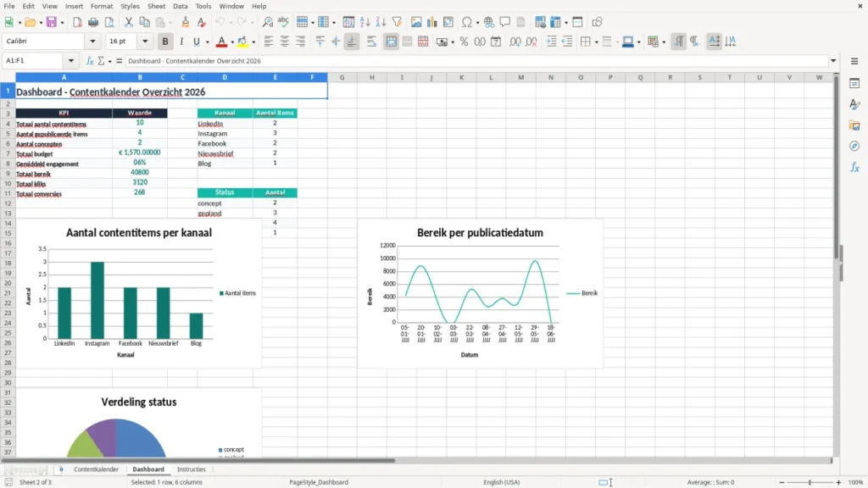Select column G header

[342, 77]
